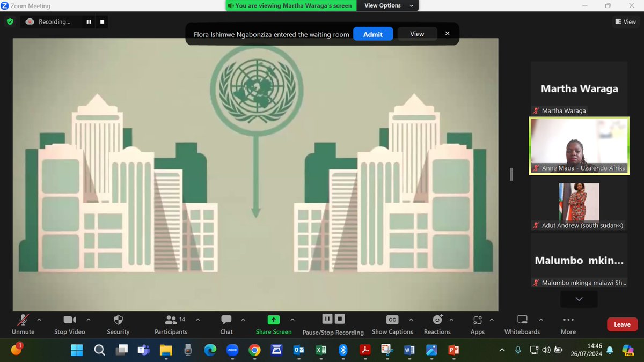This screenshot has width=644, height=362.
Task: Expand the arrow next to Participants
Action: click(x=198, y=320)
